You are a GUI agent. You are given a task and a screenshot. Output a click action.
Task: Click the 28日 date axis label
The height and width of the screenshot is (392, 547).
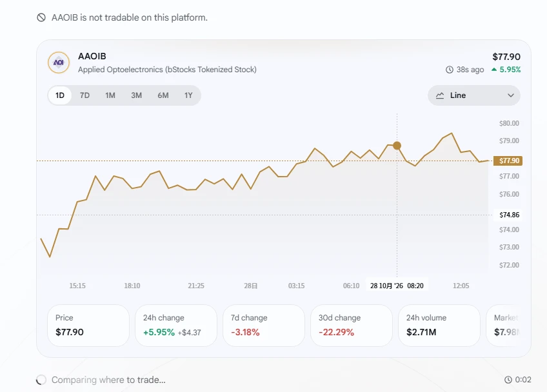click(x=250, y=286)
